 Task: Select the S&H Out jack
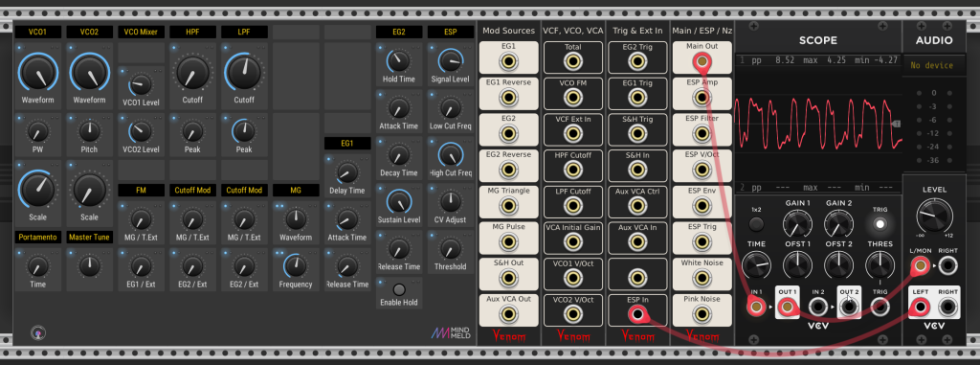tap(508, 278)
